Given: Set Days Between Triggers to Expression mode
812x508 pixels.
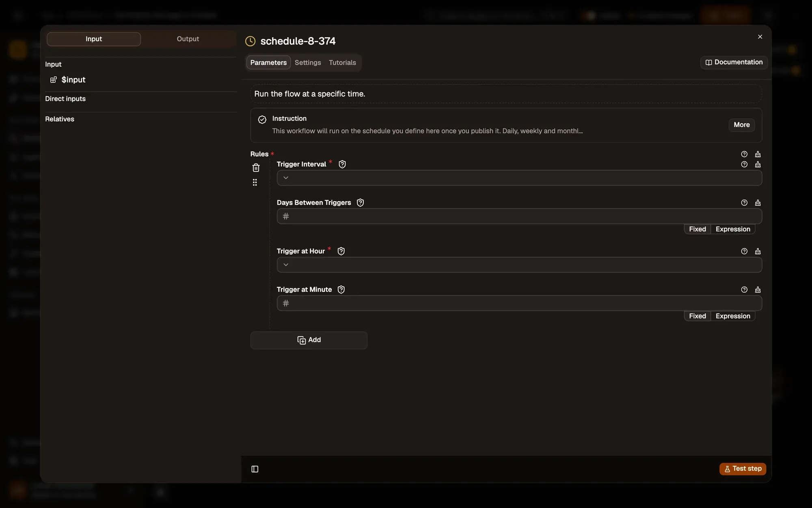Looking at the screenshot, I should click(x=733, y=229).
